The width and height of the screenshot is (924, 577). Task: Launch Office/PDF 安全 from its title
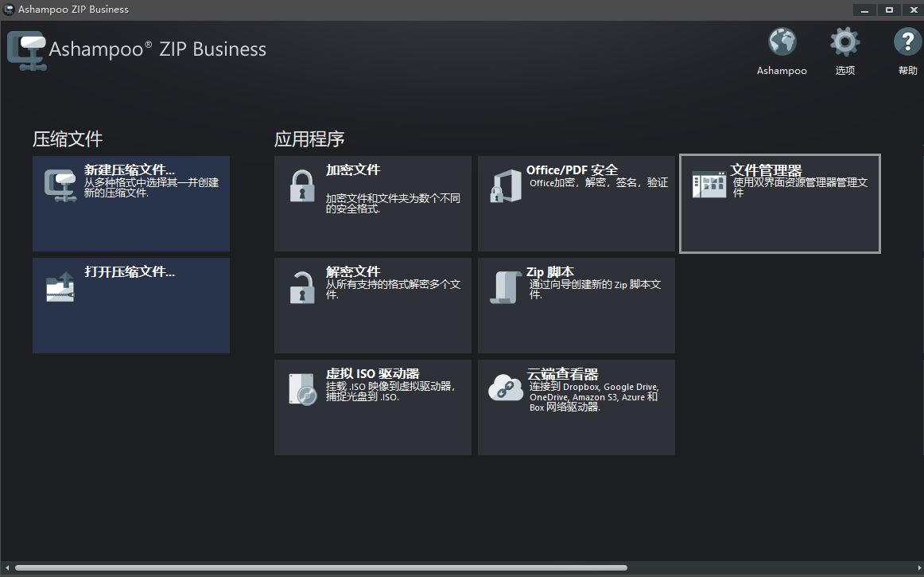click(573, 170)
